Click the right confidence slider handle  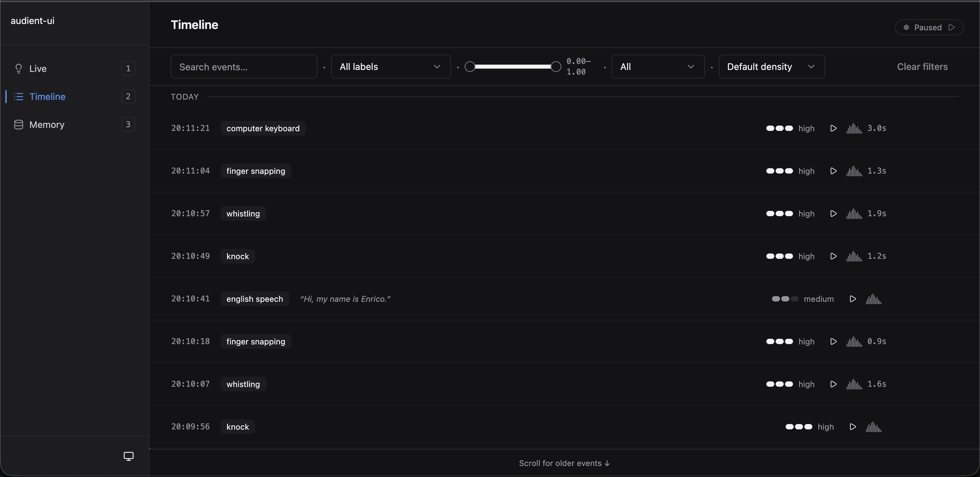556,67
